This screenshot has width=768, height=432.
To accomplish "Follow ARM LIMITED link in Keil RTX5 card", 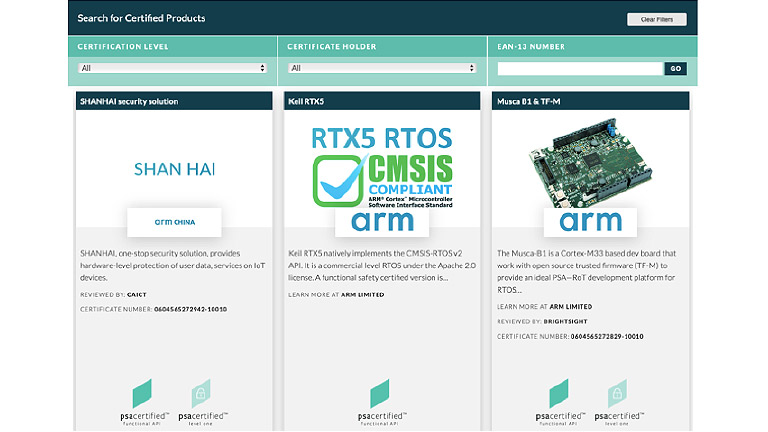I will tap(362, 295).
